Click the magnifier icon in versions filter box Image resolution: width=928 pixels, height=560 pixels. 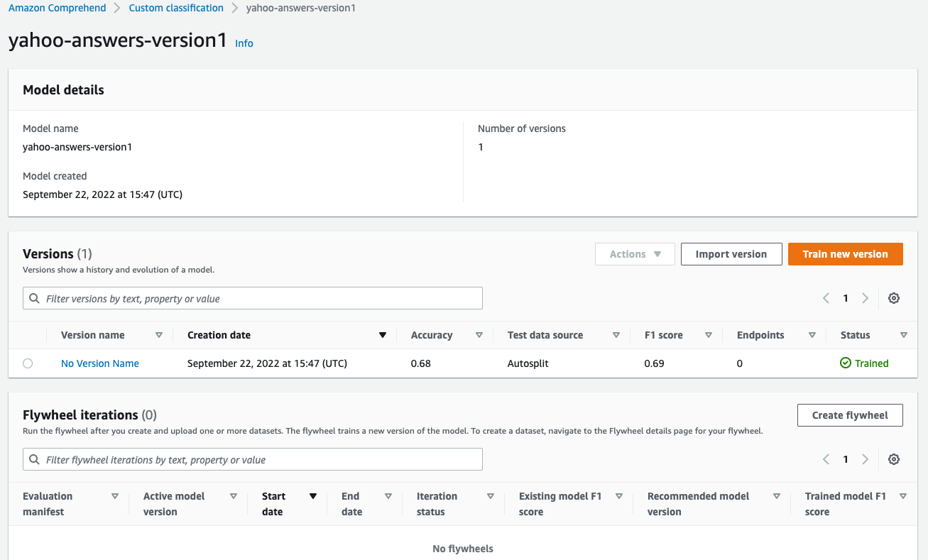[34, 298]
